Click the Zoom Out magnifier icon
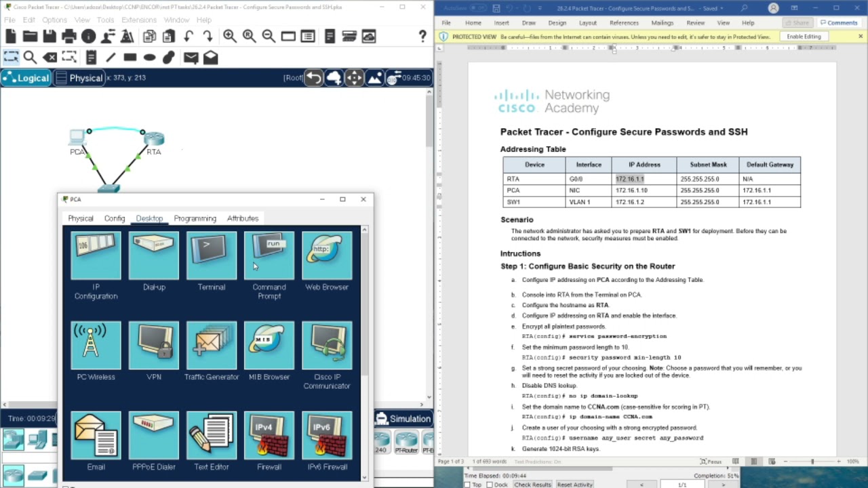 pos(269,37)
